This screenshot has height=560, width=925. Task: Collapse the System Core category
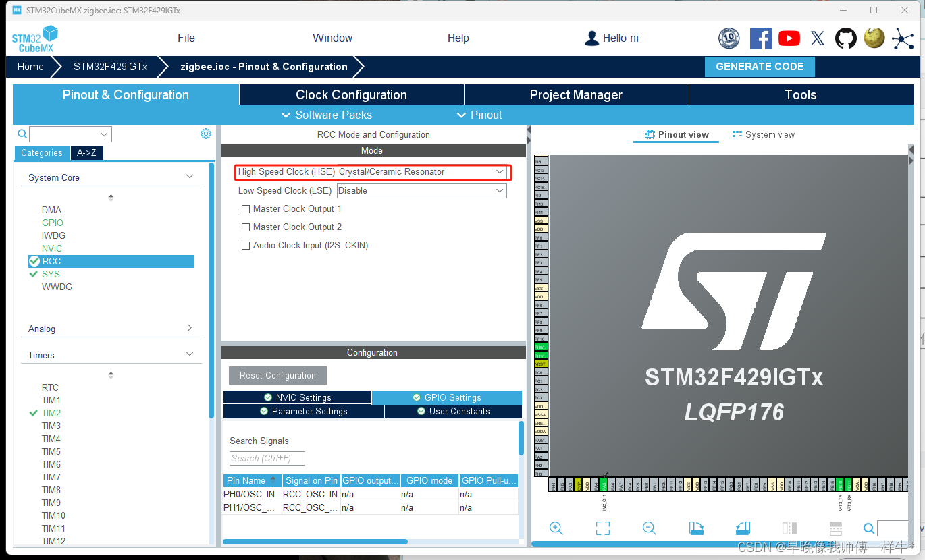click(190, 177)
